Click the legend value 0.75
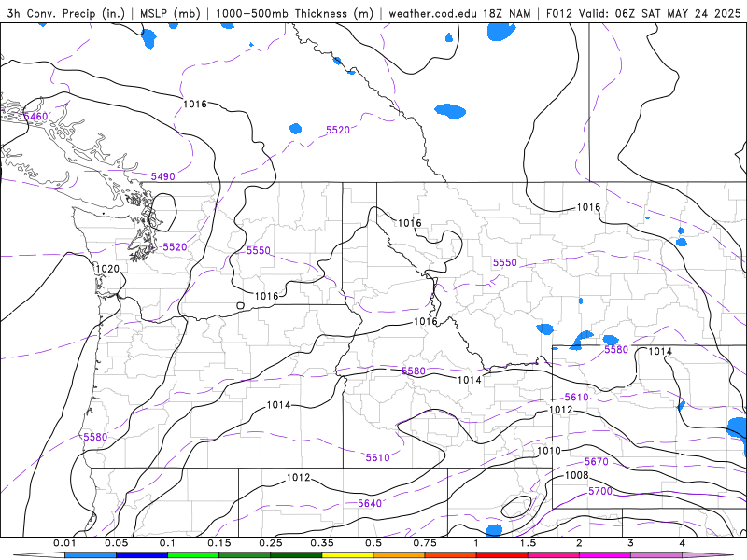The width and height of the screenshot is (747, 560). pyautogui.click(x=425, y=543)
